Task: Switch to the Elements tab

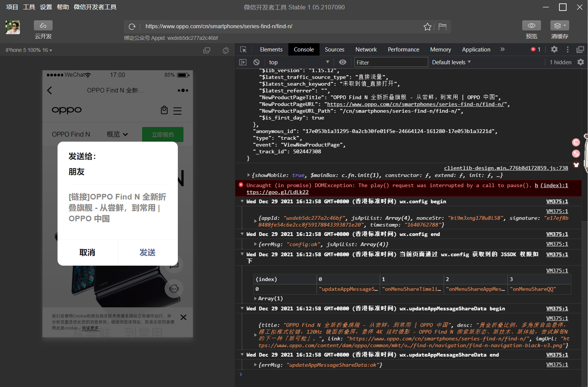Action: (271, 50)
